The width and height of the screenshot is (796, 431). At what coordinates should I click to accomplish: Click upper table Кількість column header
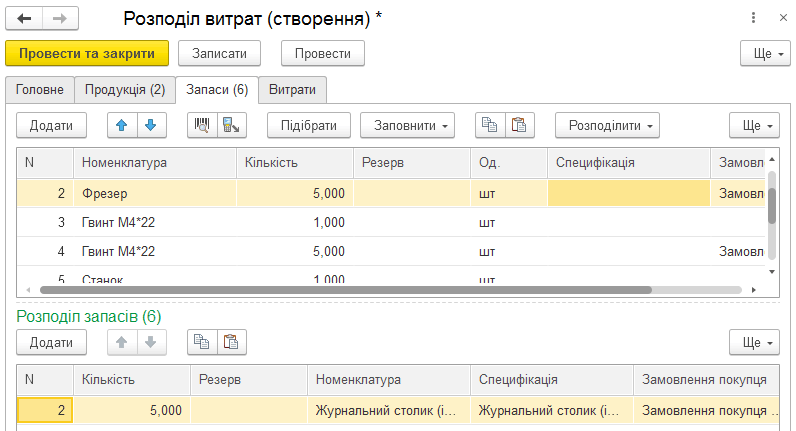[295, 163]
